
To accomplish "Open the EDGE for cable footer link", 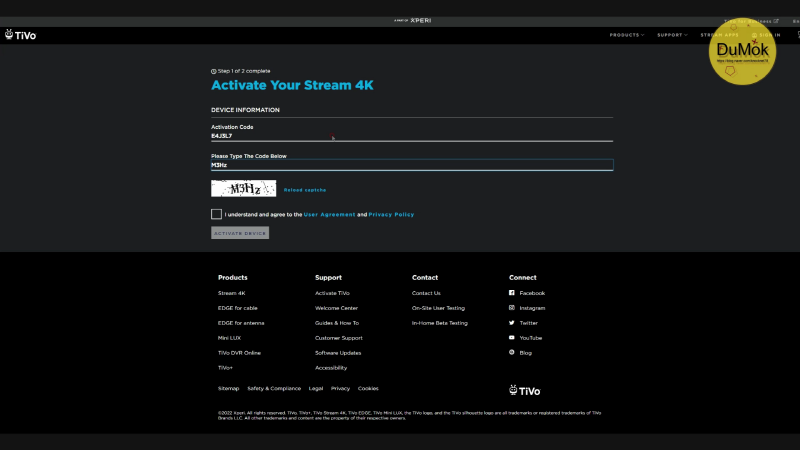I will (238, 308).
